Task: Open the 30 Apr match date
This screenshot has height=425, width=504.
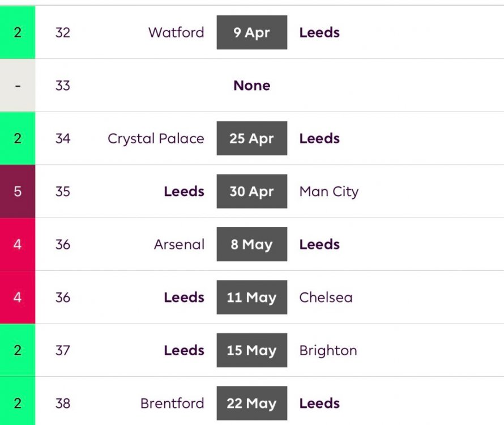Action: 251,192
